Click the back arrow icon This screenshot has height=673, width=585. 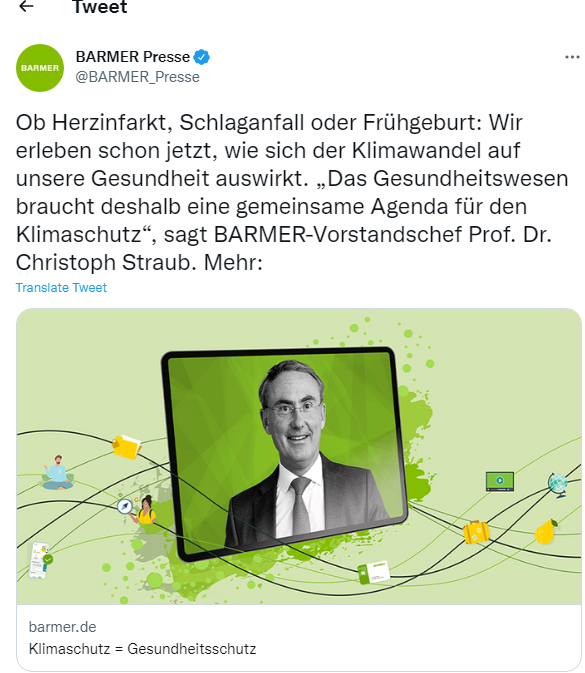click(27, 6)
